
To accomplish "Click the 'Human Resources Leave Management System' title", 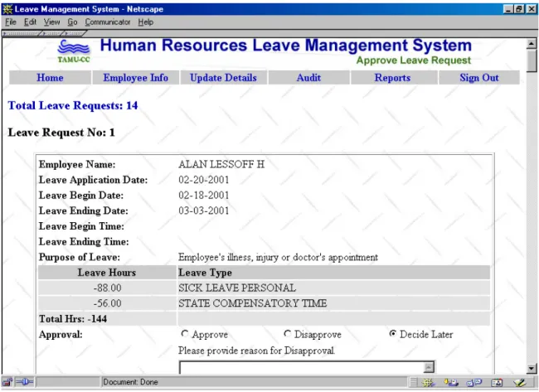I will click(285, 46).
